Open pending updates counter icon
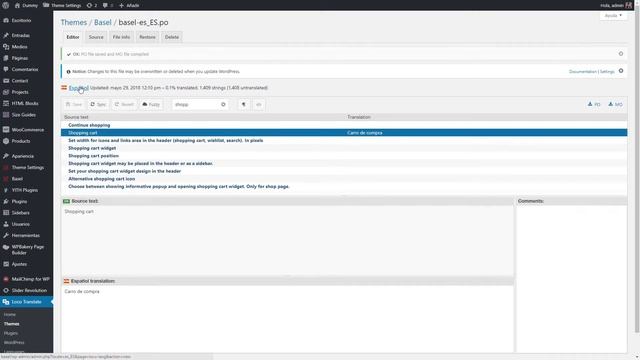 (x=92, y=5)
